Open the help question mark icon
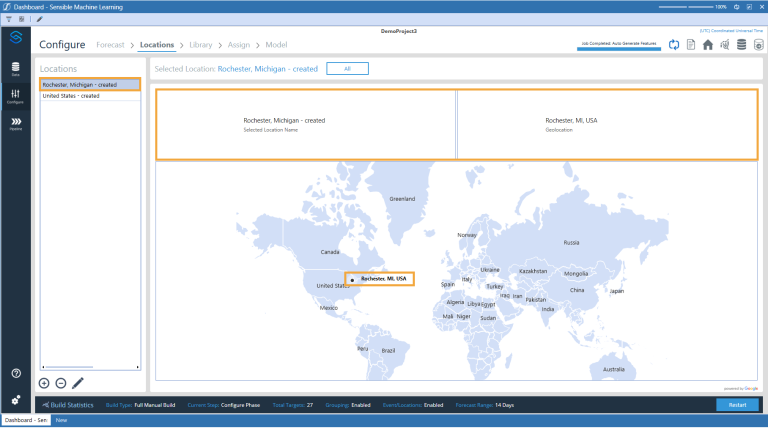The image size is (768, 428). [x=16, y=373]
